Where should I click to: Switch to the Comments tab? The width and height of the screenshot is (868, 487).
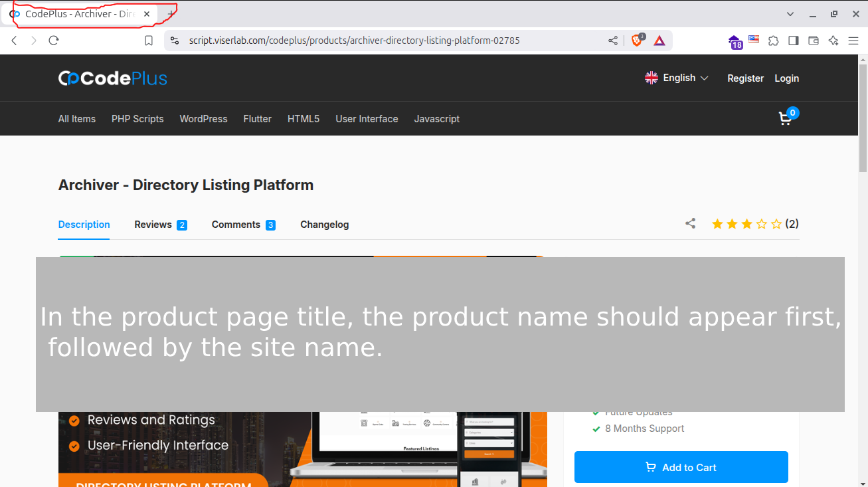click(244, 225)
